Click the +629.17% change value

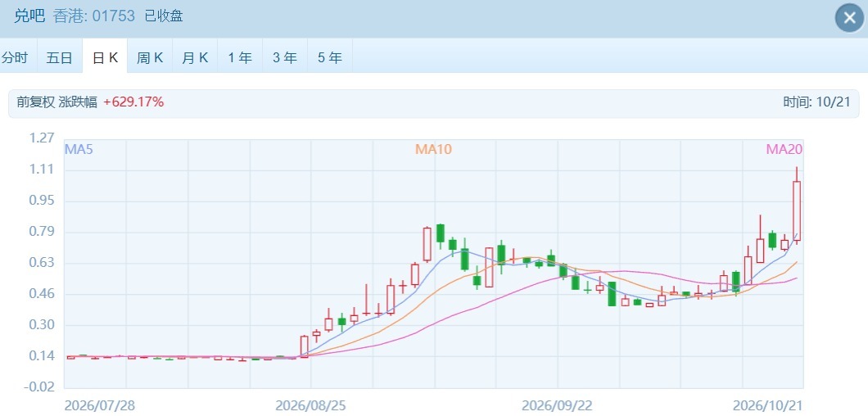point(133,102)
